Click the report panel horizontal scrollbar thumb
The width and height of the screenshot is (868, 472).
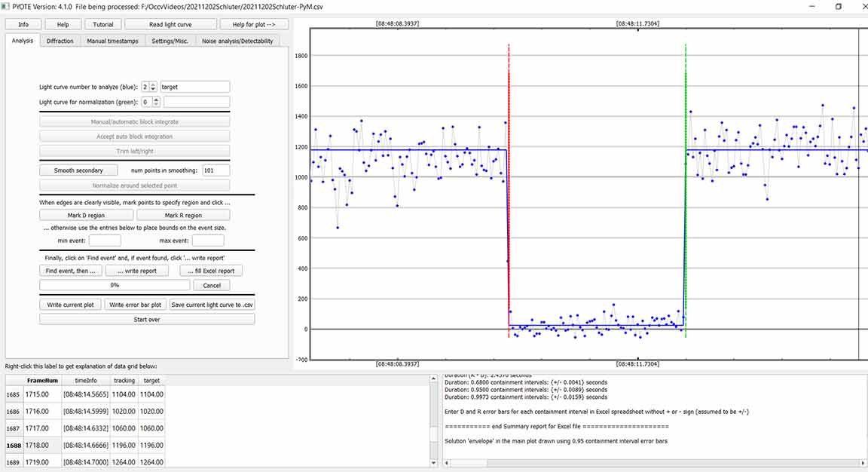[x=469, y=463]
